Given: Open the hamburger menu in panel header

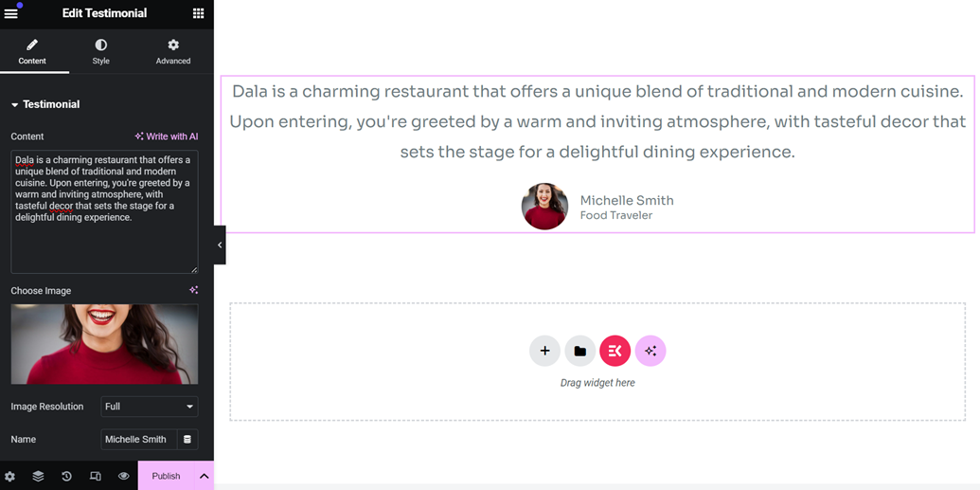Looking at the screenshot, I should (x=11, y=13).
